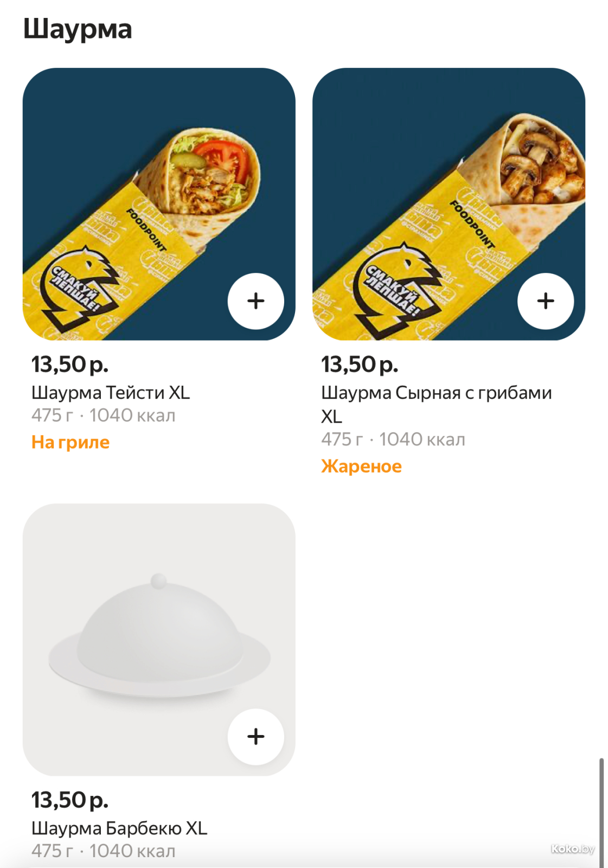Click the Шаурма Барбекю XL title
608x868 pixels.
pos(119,828)
